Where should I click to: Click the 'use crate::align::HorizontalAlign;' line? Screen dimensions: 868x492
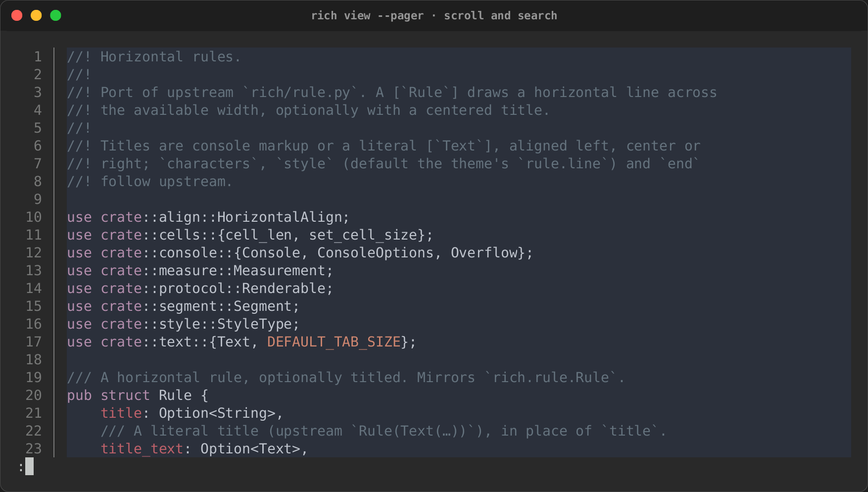click(x=208, y=217)
